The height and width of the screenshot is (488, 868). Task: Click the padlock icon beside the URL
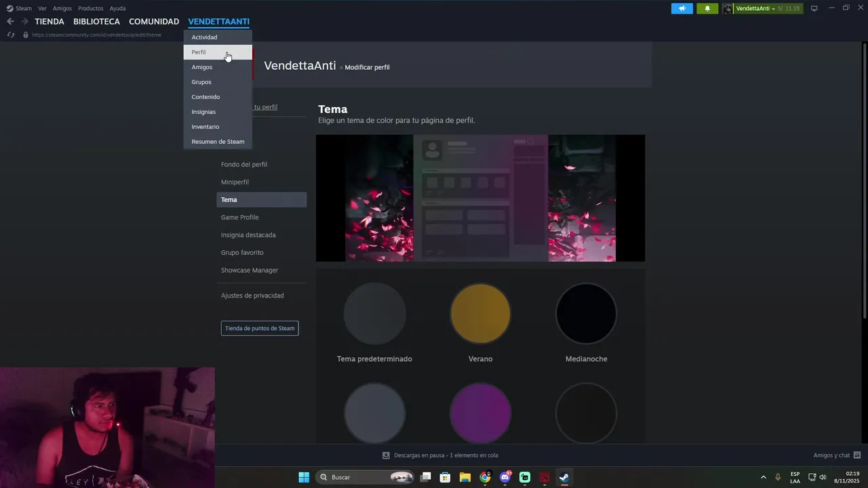pyautogui.click(x=26, y=35)
